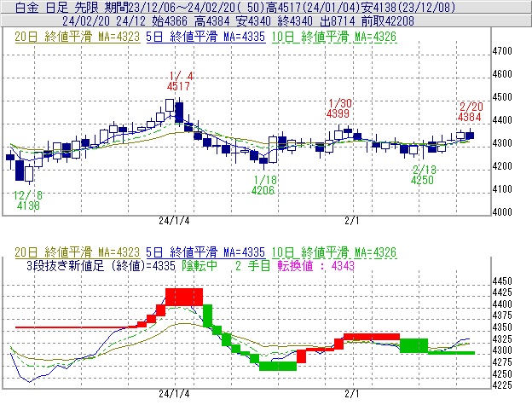Click the 終4340 close price in header

(295, 21)
